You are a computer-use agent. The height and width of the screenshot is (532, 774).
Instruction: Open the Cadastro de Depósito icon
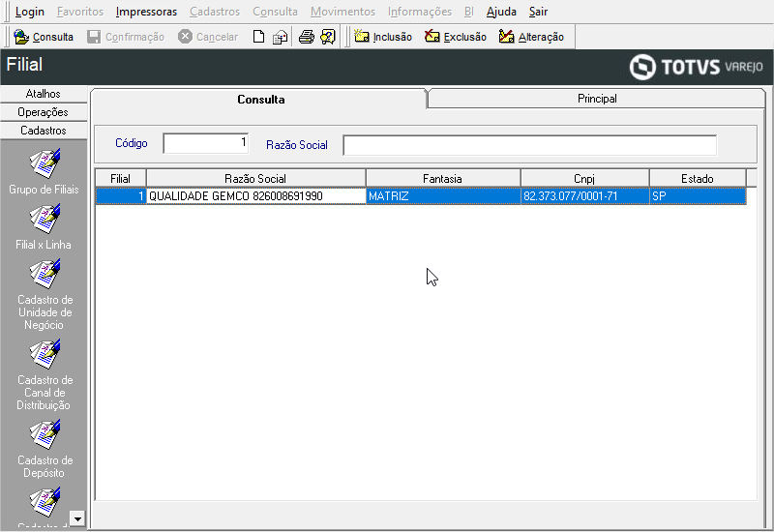(x=44, y=435)
